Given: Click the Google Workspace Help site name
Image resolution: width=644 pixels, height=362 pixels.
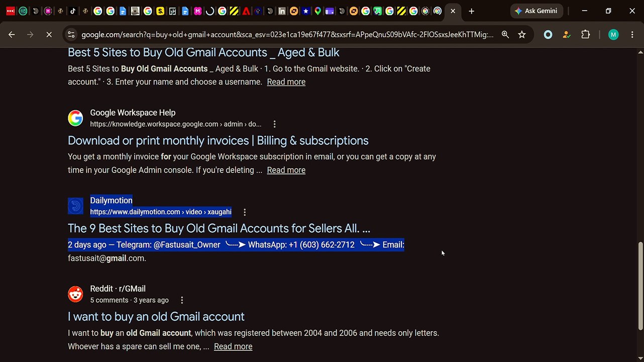Looking at the screenshot, I should (133, 113).
